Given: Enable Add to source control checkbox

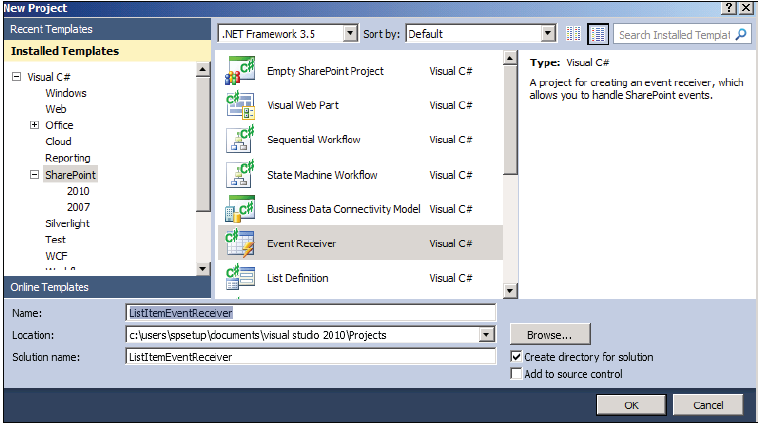Looking at the screenshot, I should (x=516, y=374).
